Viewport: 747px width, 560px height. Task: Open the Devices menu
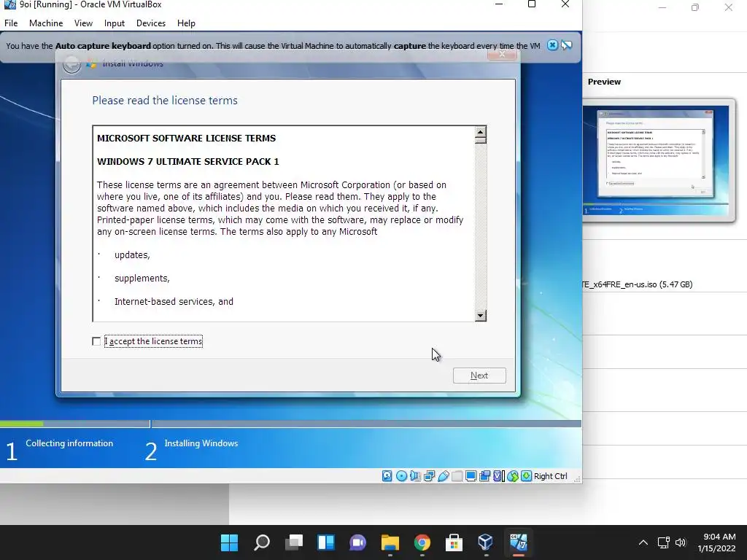click(151, 23)
